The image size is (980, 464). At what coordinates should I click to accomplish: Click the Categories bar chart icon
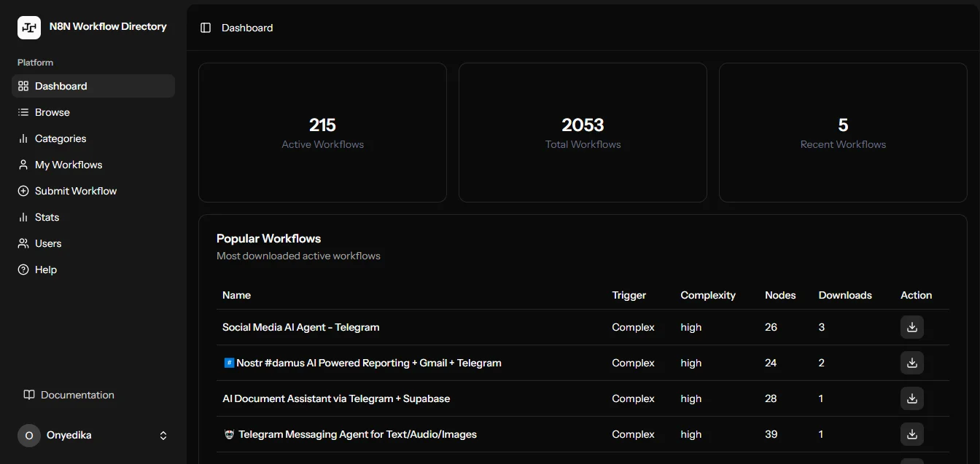[x=23, y=138]
